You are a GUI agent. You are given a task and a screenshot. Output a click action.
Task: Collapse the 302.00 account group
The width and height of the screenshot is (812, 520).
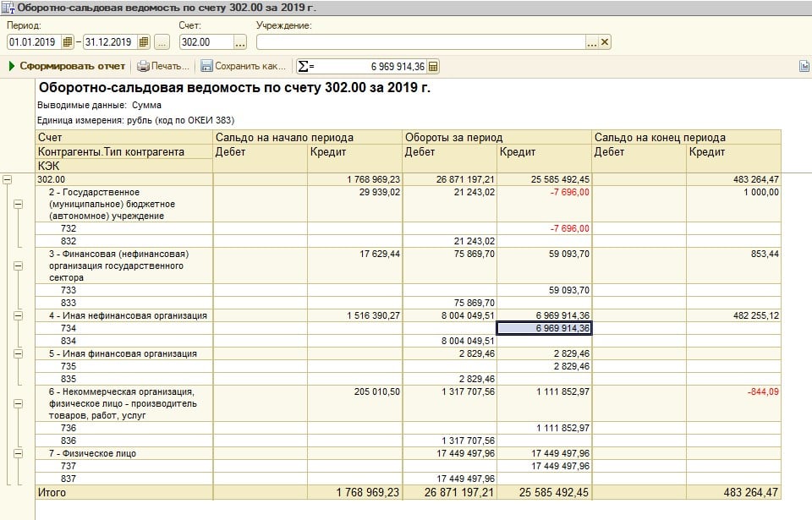[x=8, y=179]
